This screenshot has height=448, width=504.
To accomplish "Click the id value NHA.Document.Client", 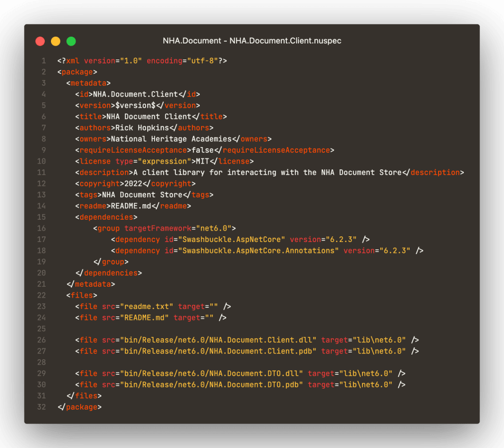I will [135, 94].
